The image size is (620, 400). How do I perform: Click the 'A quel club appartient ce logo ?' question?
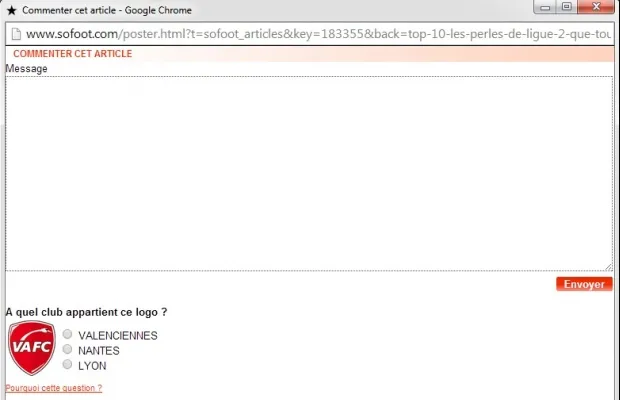pyautogui.click(x=86, y=312)
